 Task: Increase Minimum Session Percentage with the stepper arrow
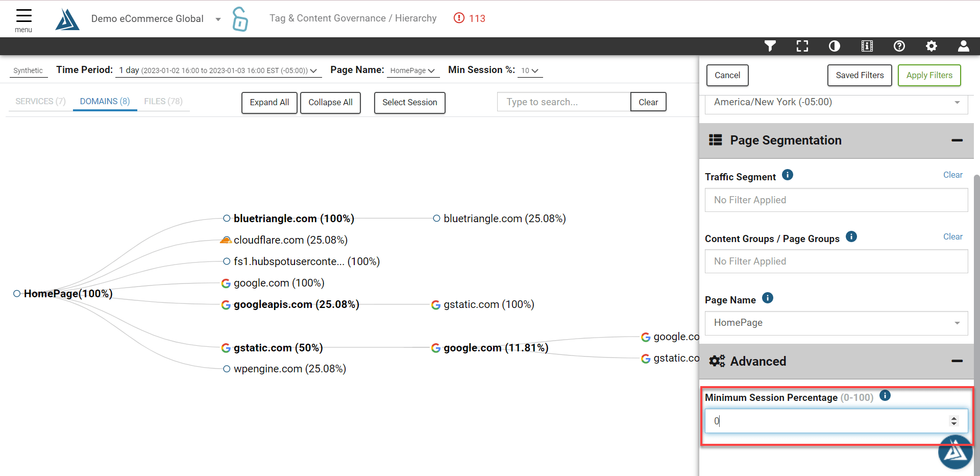click(953, 418)
